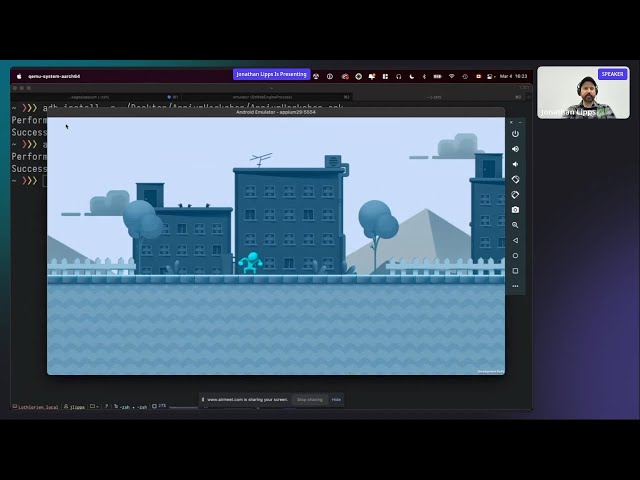The height and width of the screenshot is (480, 640).
Task: Click the zsh entry in terminal status bar
Action: tap(130, 407)
